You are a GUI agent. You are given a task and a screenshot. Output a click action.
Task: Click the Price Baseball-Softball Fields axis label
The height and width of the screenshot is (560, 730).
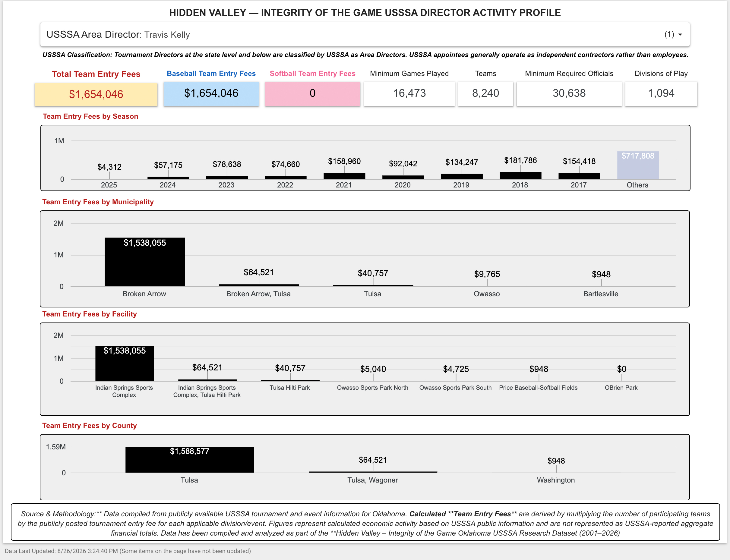pyautogui.click(x=538, y=388)
